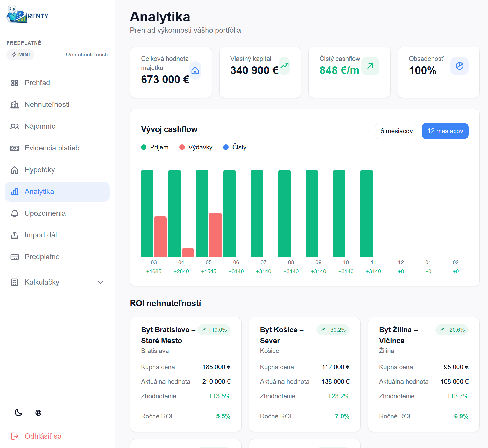Switch cashflow chart to 6 mesiacov

click(x=396, y=131)
